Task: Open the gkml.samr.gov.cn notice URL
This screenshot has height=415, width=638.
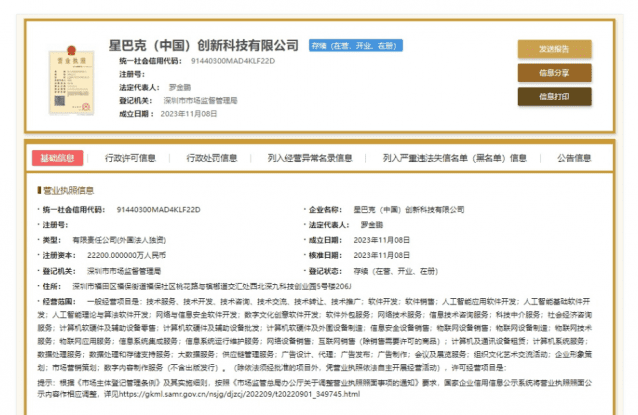Action: tap(240, 394)
